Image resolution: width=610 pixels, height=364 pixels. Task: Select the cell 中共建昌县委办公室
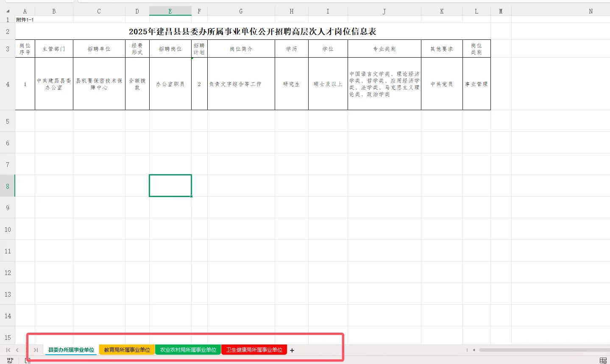(x=54, y=84)
